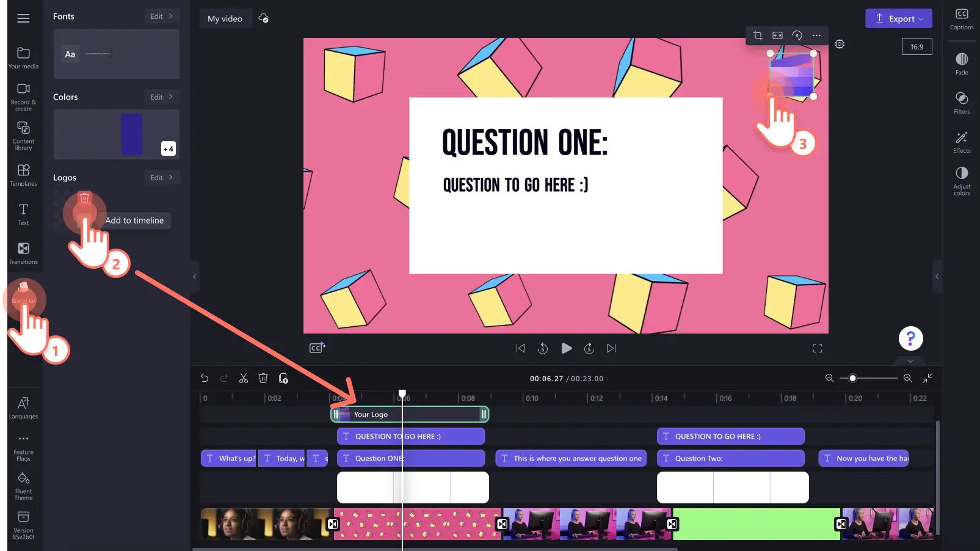This screenshot has height=551, width=980.
Task: Open Fade settings
Action: coord(962,64)
